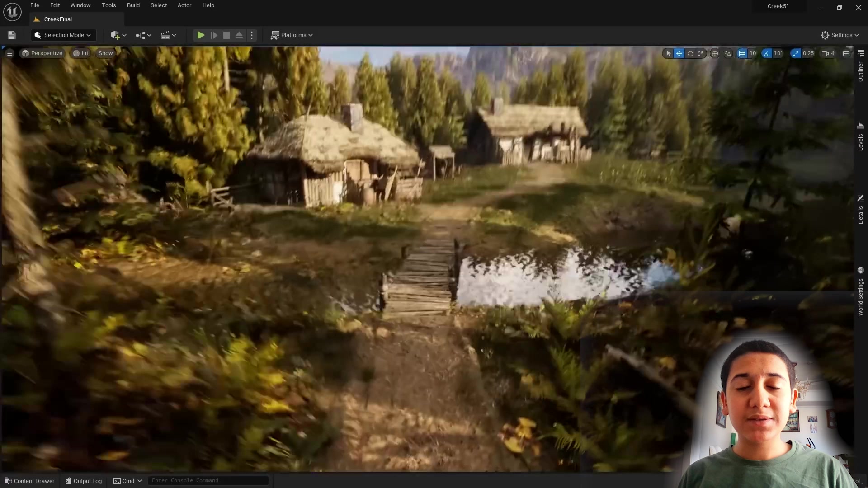Toggle rotation angle snapping

pos(767,53)
